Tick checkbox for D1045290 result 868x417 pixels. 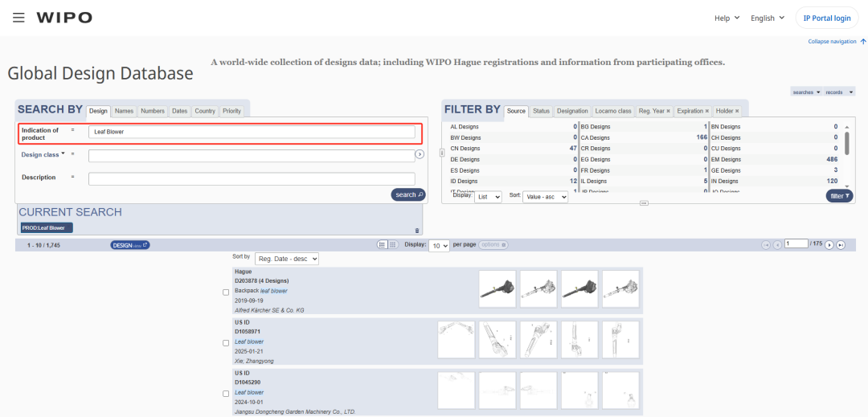pos(226,394)
